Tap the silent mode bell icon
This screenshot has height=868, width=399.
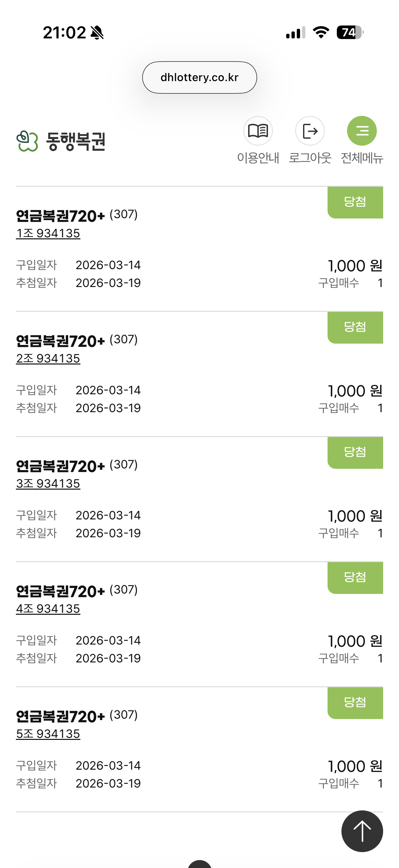tap(97, 33)
